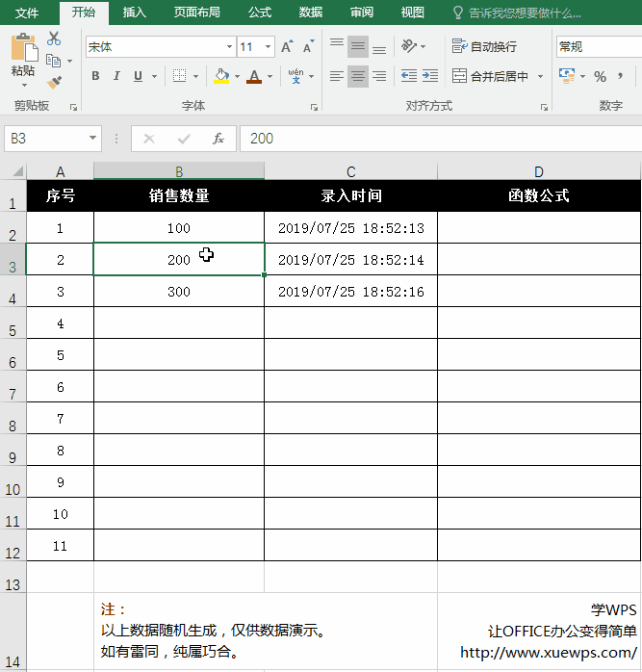Open the accounting number format icon

click(x=567, y=76)
